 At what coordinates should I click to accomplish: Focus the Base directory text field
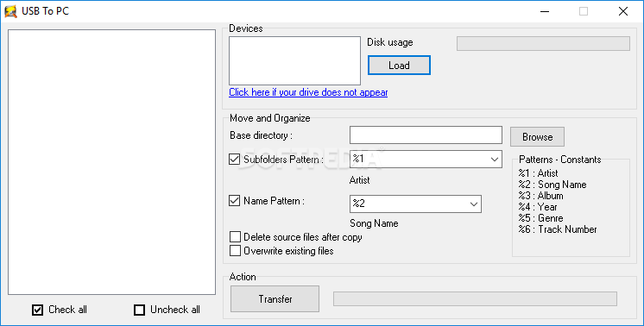426,135
